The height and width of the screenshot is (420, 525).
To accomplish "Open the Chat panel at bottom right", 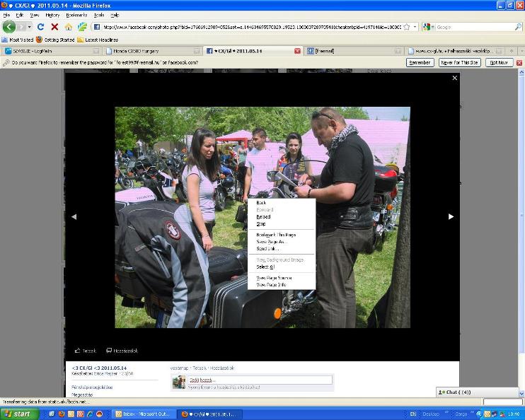I will 457,392.
